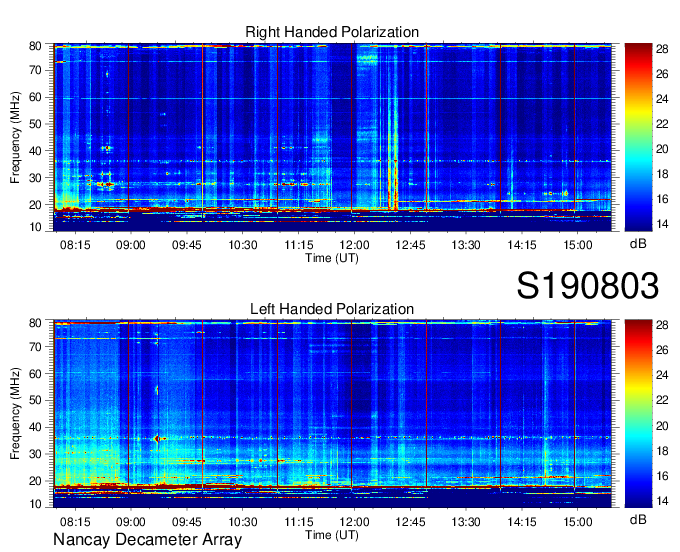This screenshot has width=680, height=552.
Task: Click the left-handed polarization spectrogram image
Action: coord(332,414)
